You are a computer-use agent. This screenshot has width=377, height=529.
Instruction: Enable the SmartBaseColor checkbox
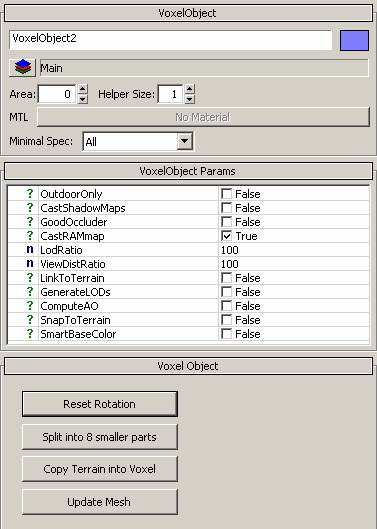(x=226, y=334)
